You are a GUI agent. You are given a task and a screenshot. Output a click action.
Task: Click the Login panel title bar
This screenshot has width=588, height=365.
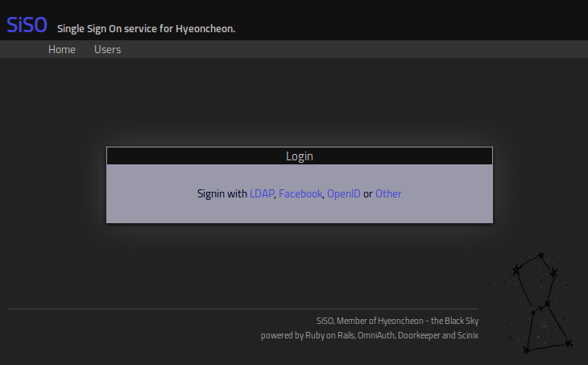point(299,156)
